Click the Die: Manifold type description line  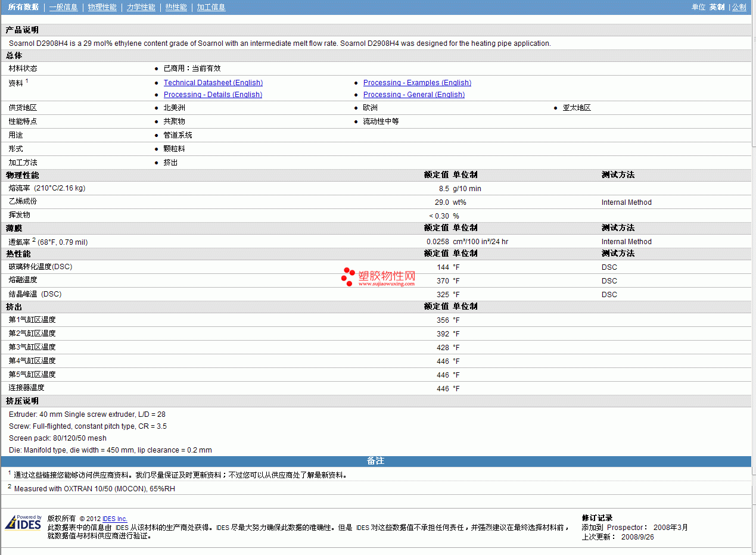[110, 450]
